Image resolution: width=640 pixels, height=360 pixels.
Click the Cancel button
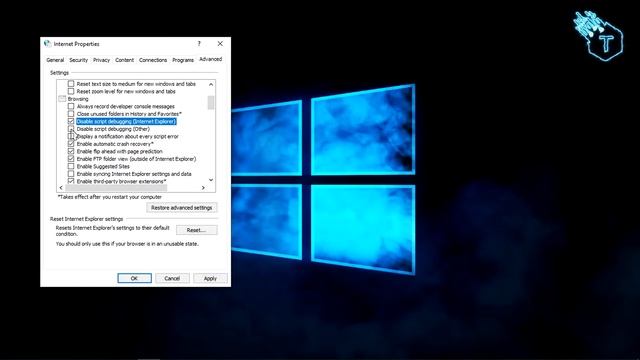click(172, 278)
